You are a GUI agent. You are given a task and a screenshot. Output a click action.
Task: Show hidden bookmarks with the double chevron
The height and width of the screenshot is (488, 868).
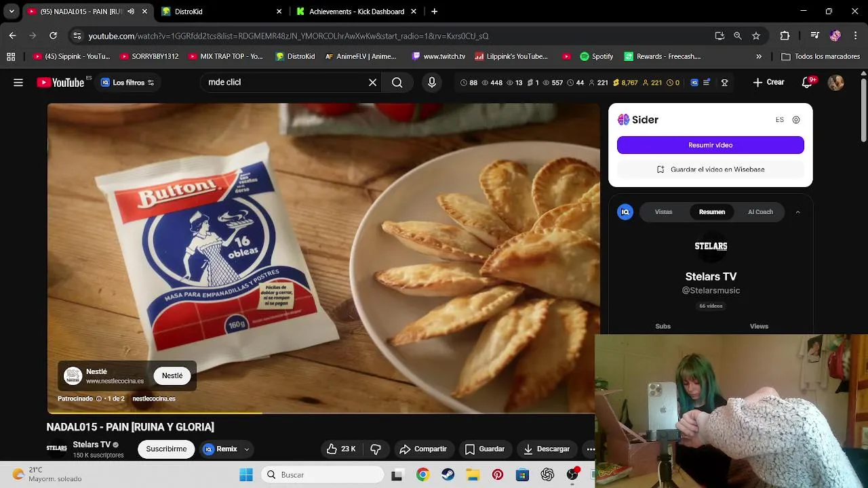pos(759,56)
